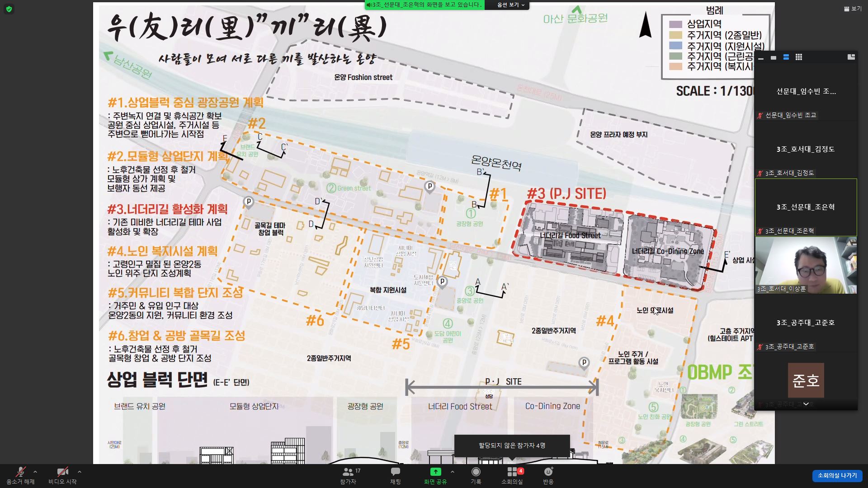
Task: Click the green encryption shield icon
Action: [9, 9]
